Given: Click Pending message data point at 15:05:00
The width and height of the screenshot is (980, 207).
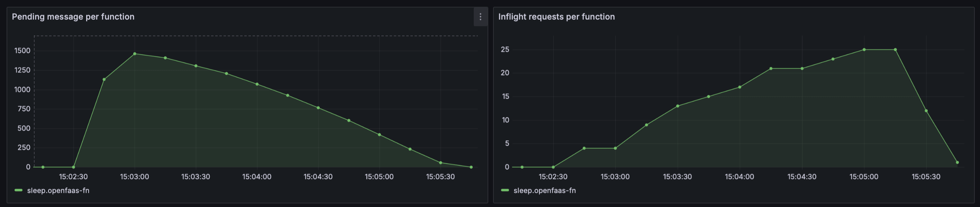Looking at the screenshot, I should [379, 135].
